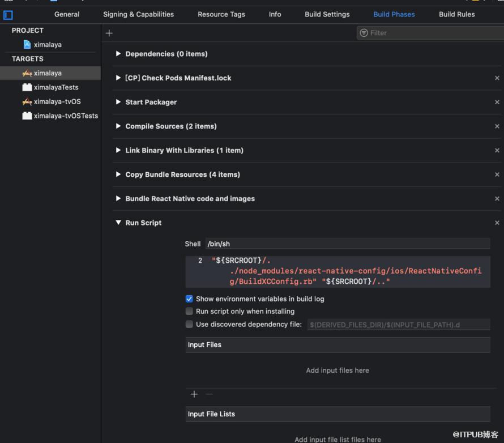This screenshot has width=504, height=443.
Task: Switch to Build Rules tab
Action: coord(457,15)
